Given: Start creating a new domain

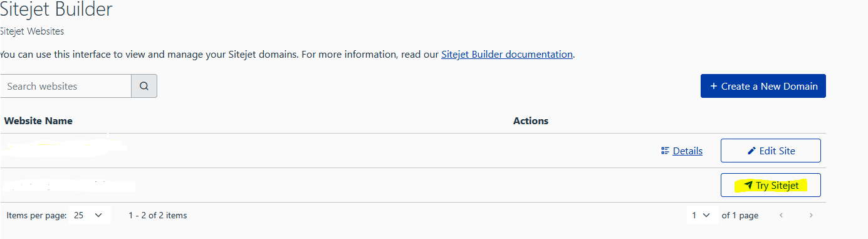Looking at the screenshot, I should [x=763, y=87].
